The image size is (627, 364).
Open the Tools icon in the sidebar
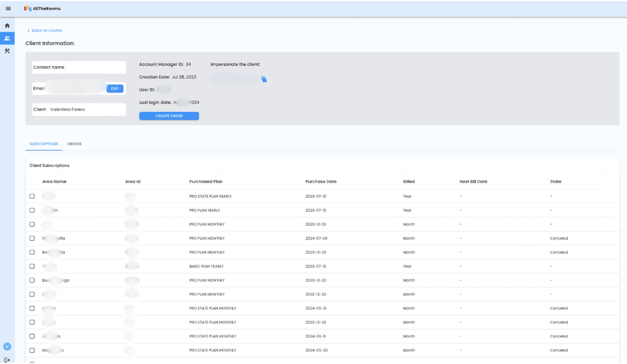click(7, 51)
